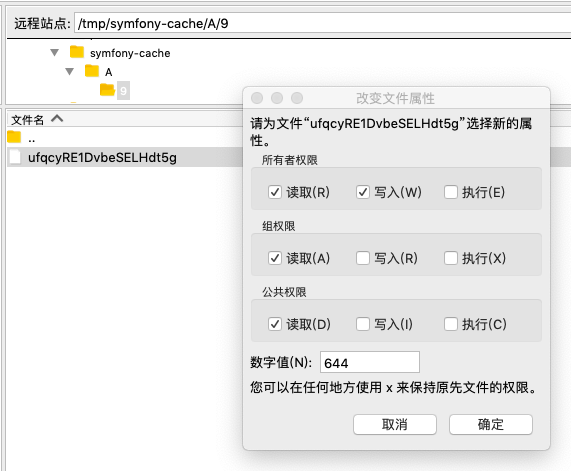Select folder 9 in remote tree
The height and width of the screenshot is (471, 571).
coord(123,91)
